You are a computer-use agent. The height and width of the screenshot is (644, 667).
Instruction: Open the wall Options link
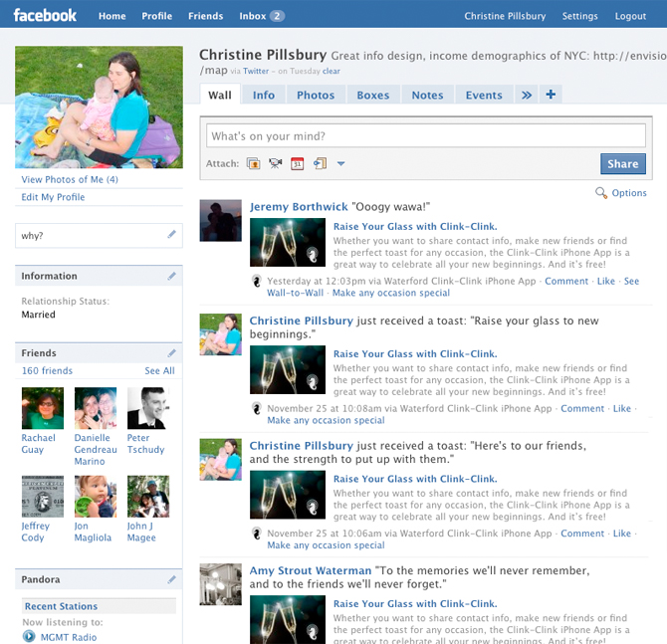click(x=629, y=193)
